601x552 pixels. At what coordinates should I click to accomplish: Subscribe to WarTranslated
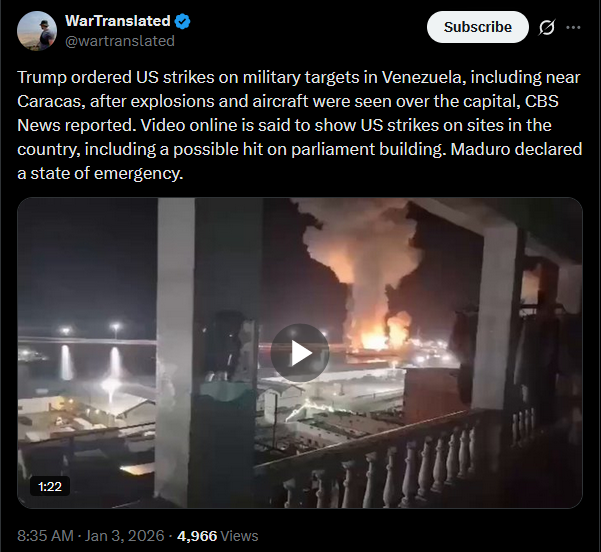click(478, 27)
